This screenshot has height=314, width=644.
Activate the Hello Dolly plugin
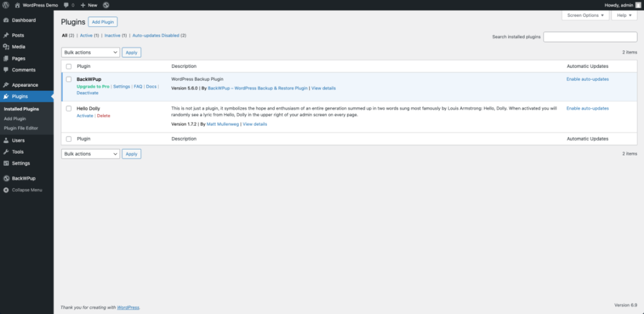pyautogui.click(x=85, y=116)
